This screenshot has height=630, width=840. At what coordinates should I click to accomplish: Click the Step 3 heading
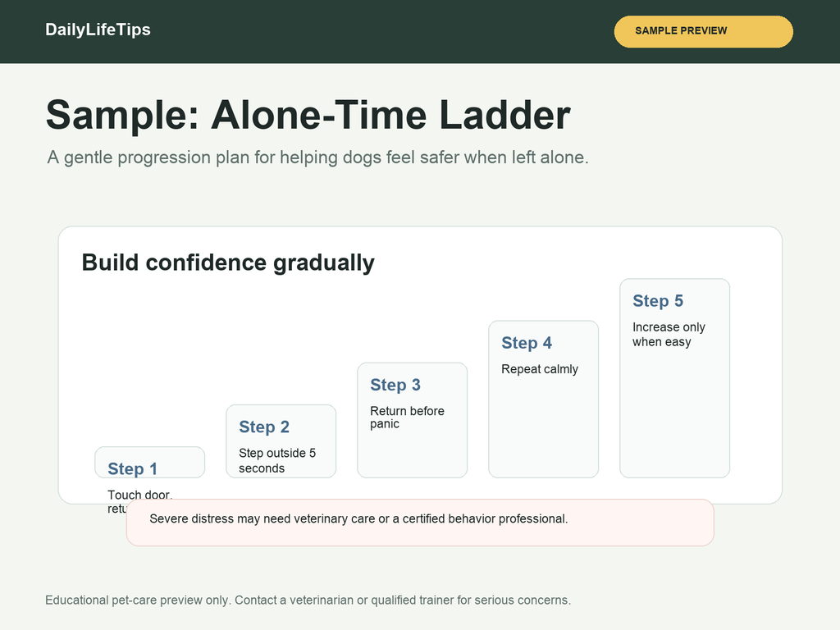tap(395, 385)
